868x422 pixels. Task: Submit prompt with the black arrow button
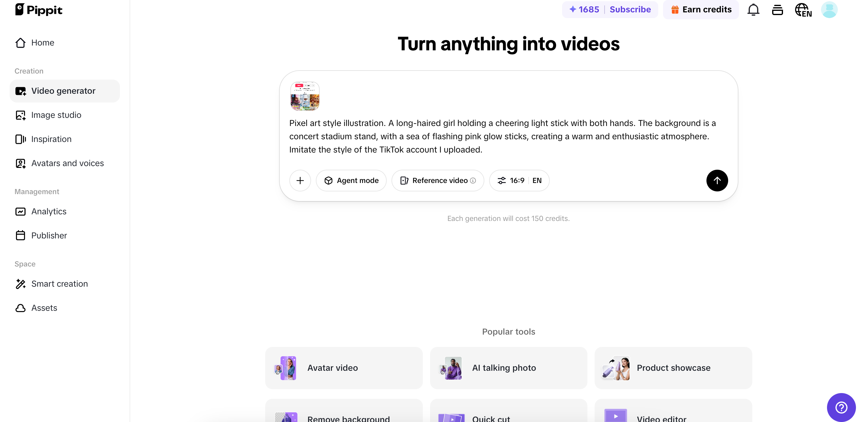pyautogui.click(x=717, y=180)
